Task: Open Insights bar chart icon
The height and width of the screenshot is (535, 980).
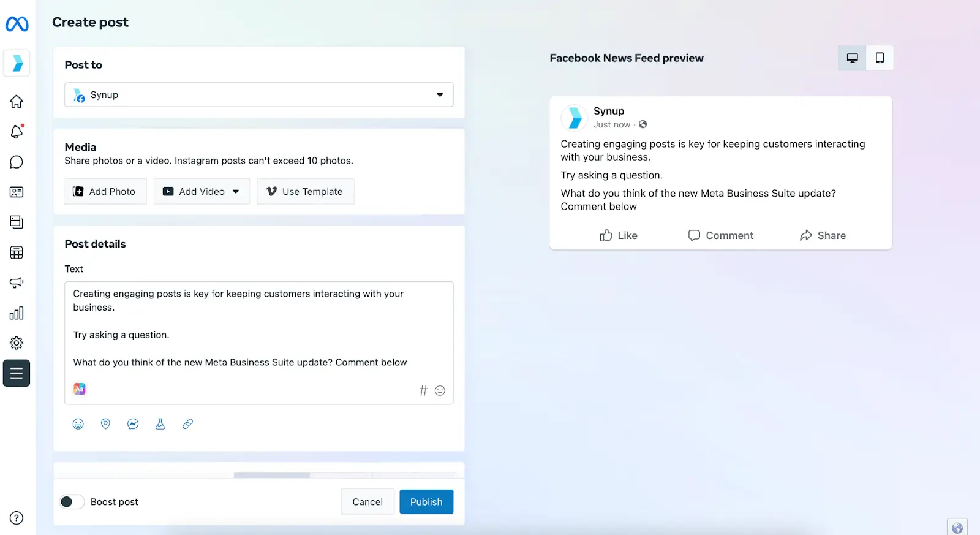Action: pyautogui.click(x=17, y=313)
